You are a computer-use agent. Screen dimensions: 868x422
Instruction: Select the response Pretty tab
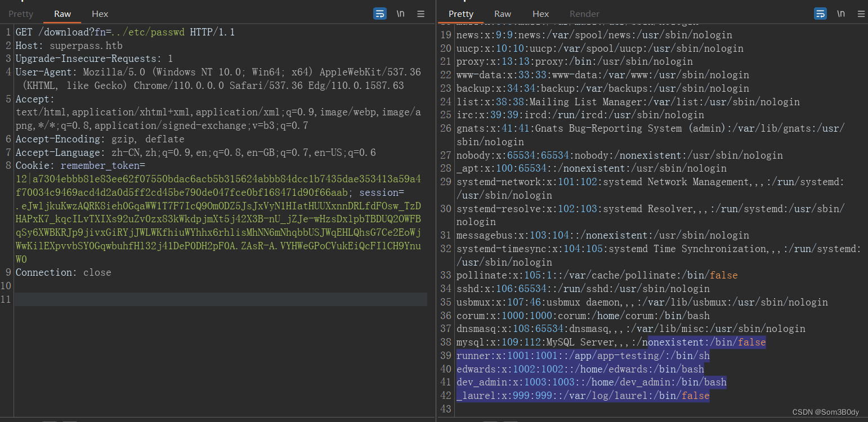tap(461, 14)
